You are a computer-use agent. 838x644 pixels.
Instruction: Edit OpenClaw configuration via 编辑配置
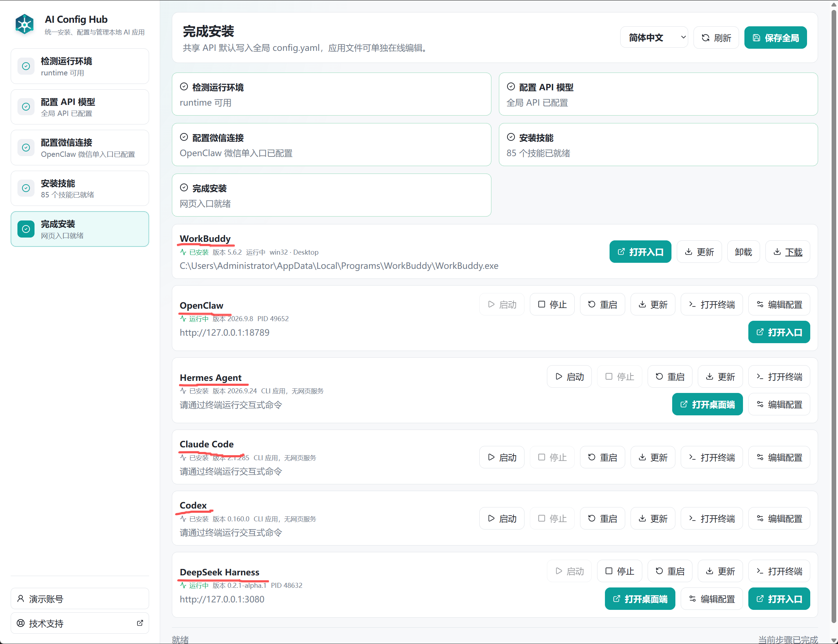pos(779,304)
